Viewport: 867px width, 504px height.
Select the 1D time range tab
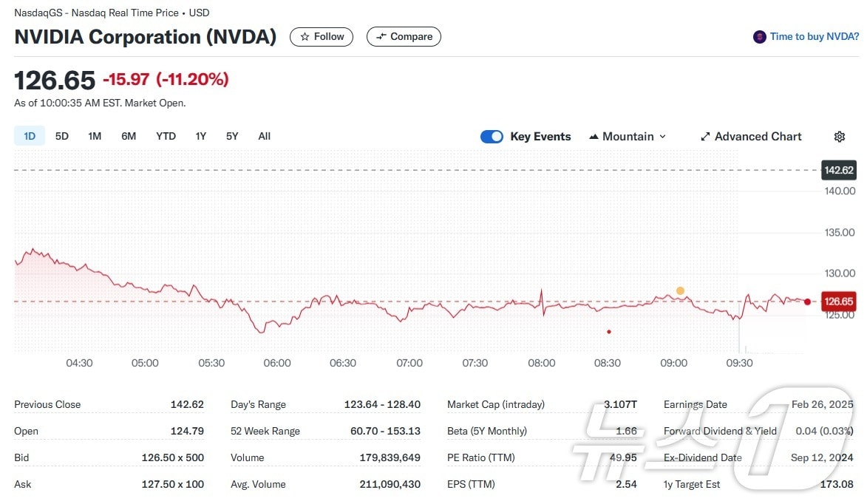point(30,136)
